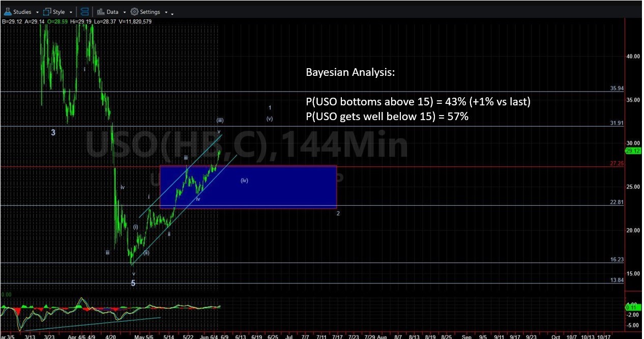Expand the Data dropdown arrow
Viewport: 644px width, 339px height.
pos(124,12)
